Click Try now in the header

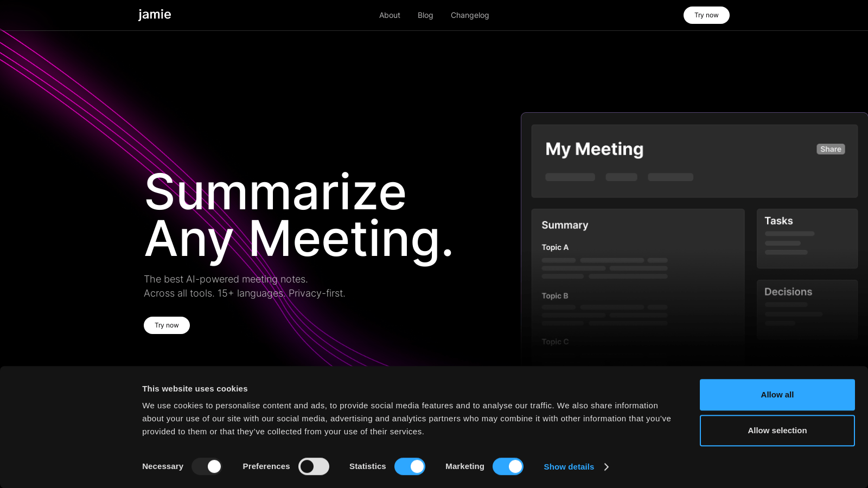[706, 15]
